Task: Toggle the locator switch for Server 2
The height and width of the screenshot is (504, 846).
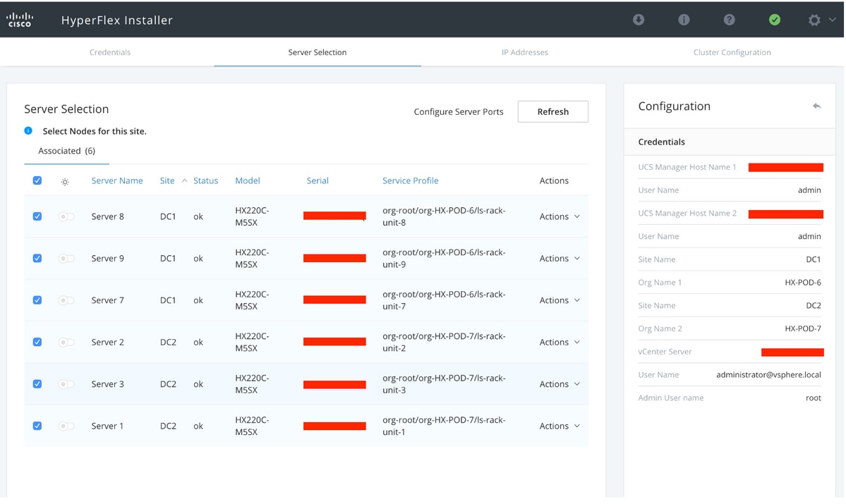Action: coord(66,343)
